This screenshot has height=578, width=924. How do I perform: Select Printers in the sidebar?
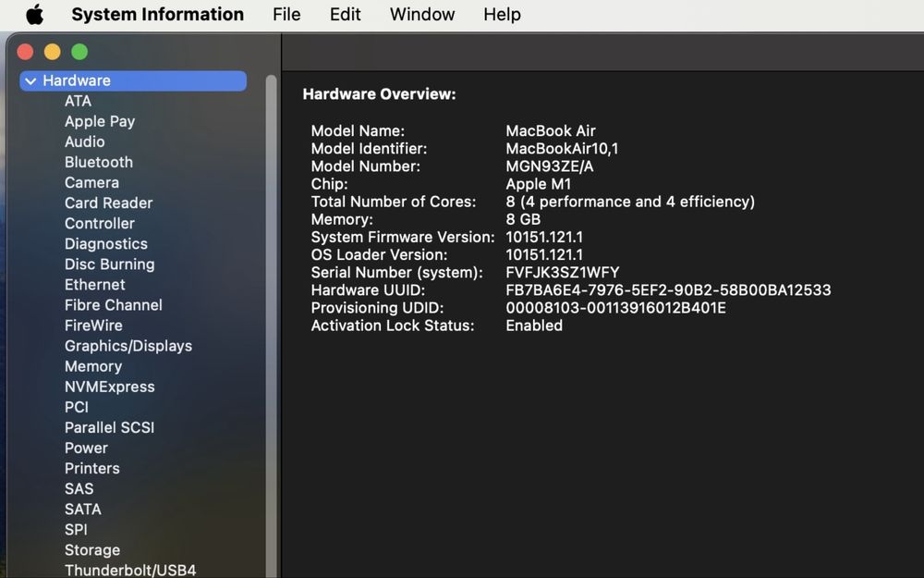(x=91, y=468)
